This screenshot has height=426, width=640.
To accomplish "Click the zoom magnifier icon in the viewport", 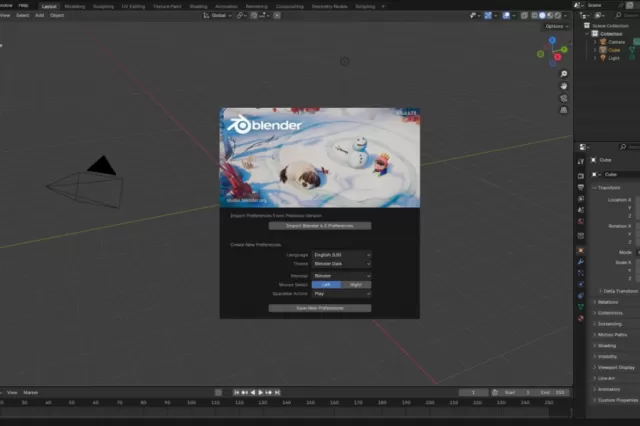I will pyautogui.click(x=564, y=74).
